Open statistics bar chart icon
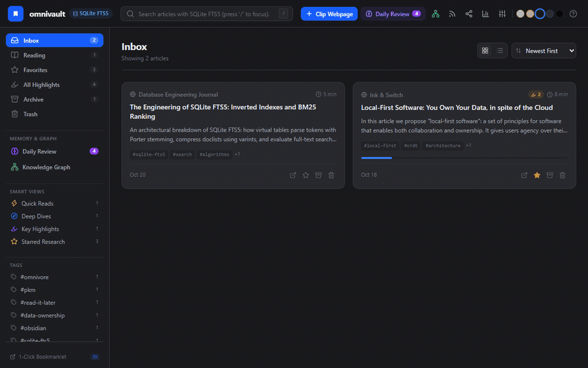Viewport: 588px width, 368px height. click(x=485, y=14)
